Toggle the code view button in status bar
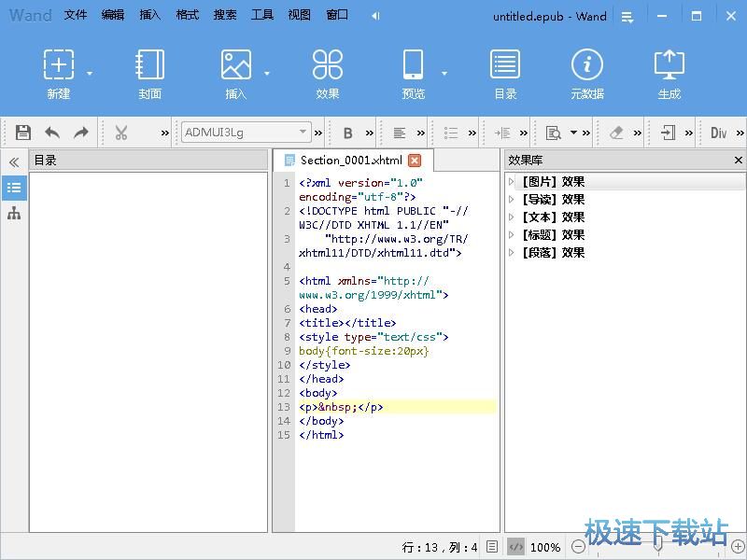Viewport: 747px width, 560px height. [x=516, y=548]
